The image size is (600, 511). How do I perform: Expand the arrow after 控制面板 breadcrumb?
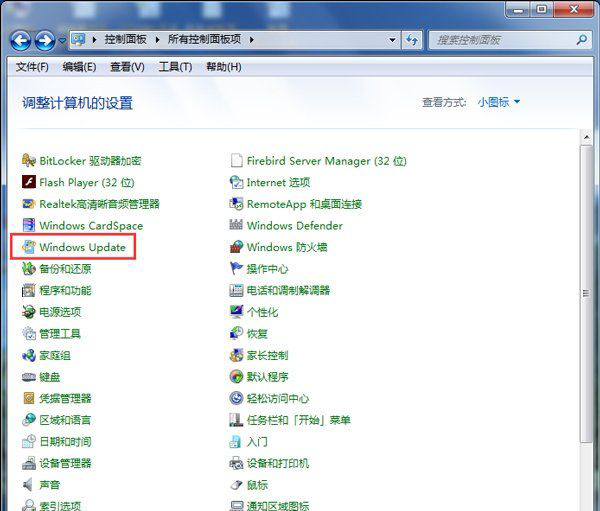157,40
